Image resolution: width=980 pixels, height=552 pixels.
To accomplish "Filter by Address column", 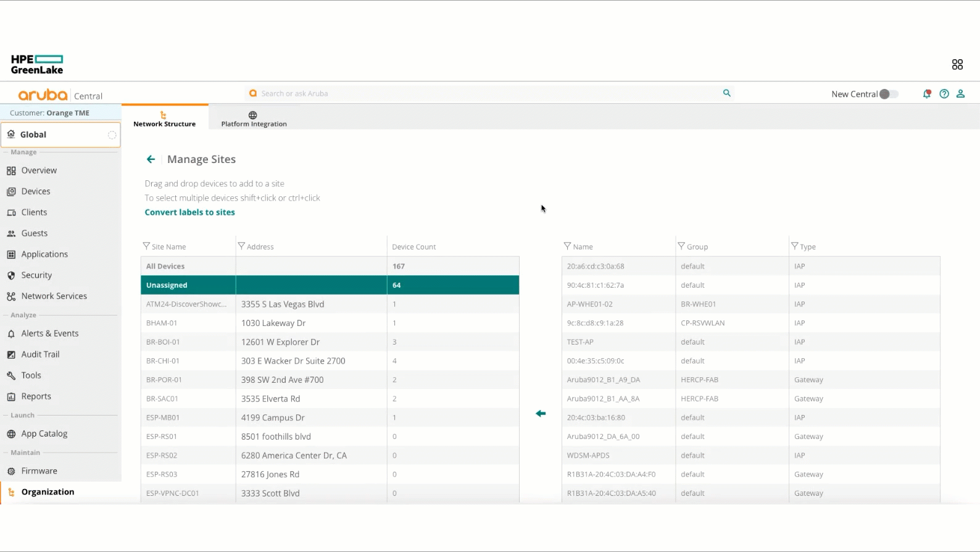I will [x=241, y=246].
